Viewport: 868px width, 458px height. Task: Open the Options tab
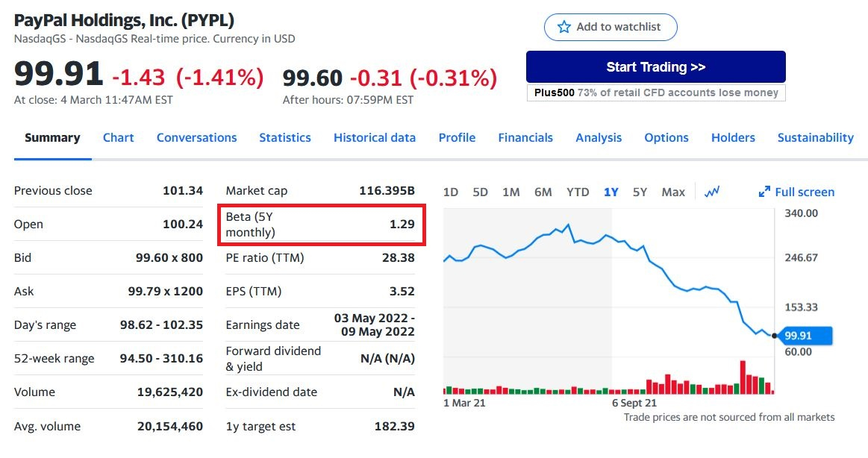pos(666,138)
